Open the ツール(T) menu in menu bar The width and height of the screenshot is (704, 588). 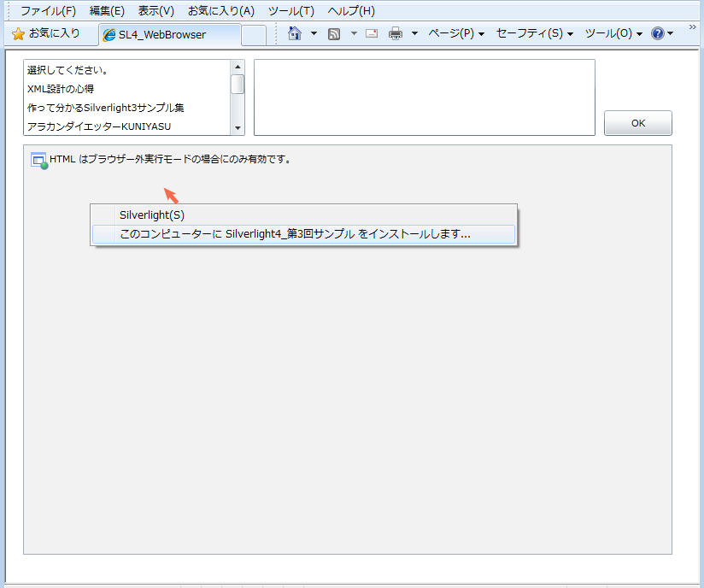point(291,11)
